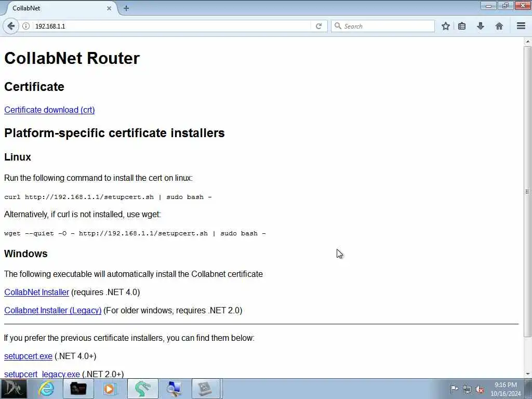Image resolution: width=532 pixels, height=399 pixels.
Task: Launch Internet Explorer from taskbar
Action: tap(46, 389)
